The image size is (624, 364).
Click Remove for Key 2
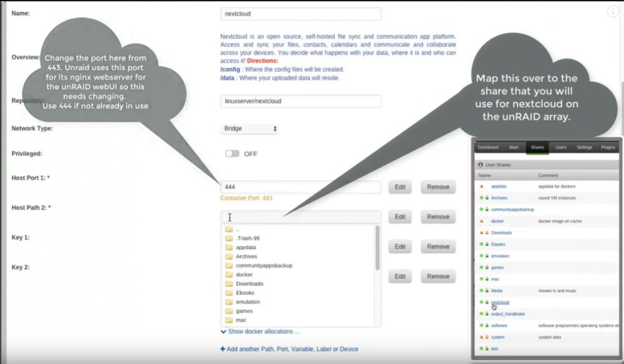[438, 276]
